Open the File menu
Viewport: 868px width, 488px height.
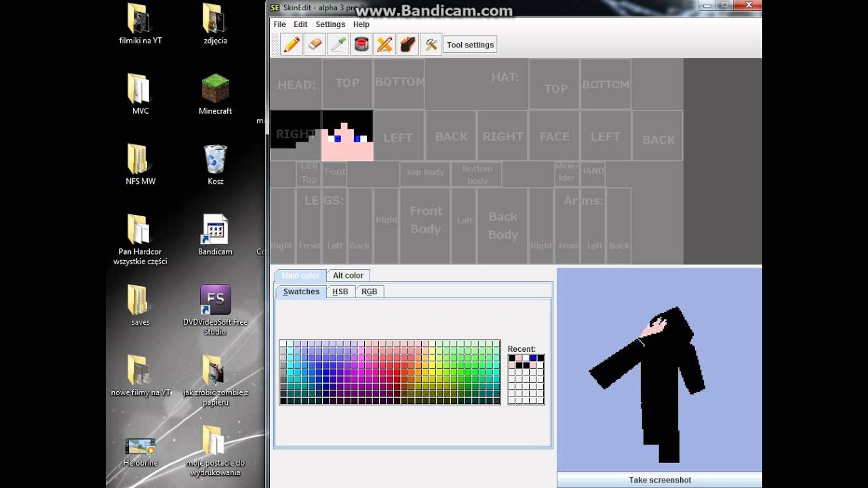tap(279, 24)
